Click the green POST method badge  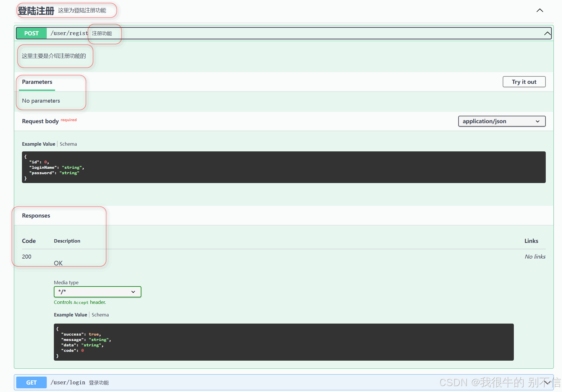click(31, 33)
